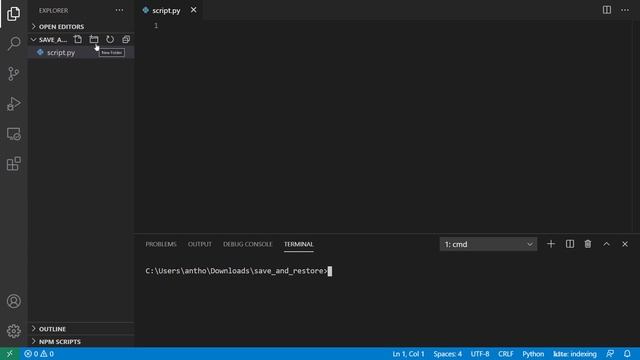This screenshot has height=360, width=640.
Task: Switch to the Debug Console tab
Action: [x=247, y=244]
